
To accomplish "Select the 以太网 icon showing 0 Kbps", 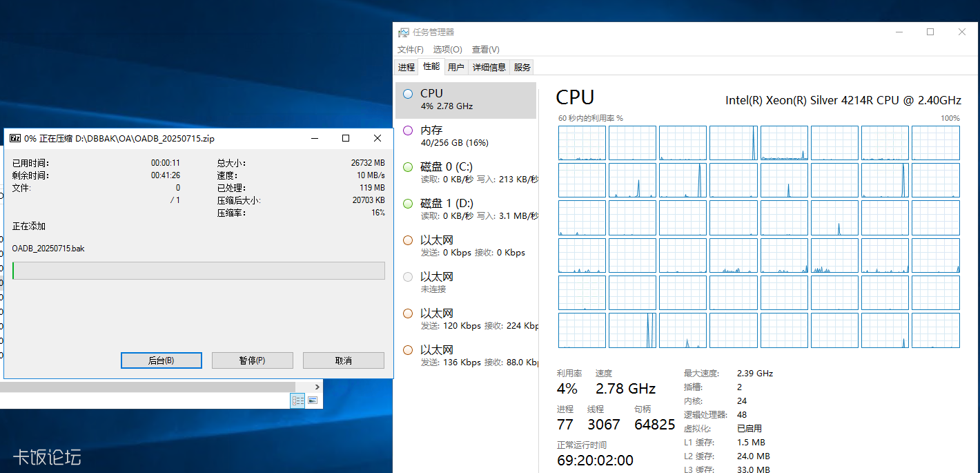I will click(407, 240).
